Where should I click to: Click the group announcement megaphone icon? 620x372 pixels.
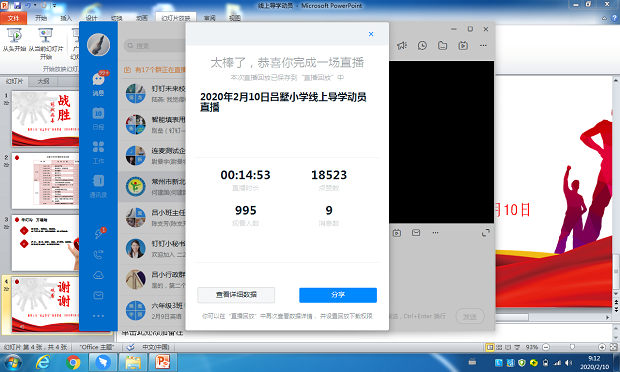402,45
